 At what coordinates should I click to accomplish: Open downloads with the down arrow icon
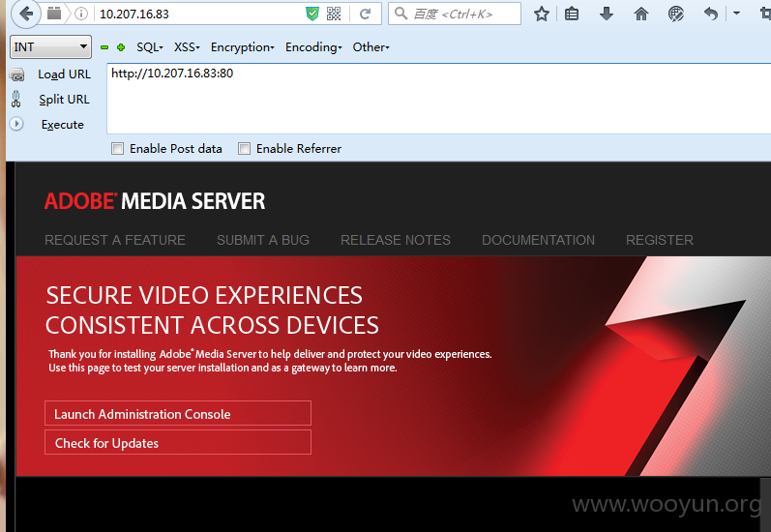coord(607,14)
